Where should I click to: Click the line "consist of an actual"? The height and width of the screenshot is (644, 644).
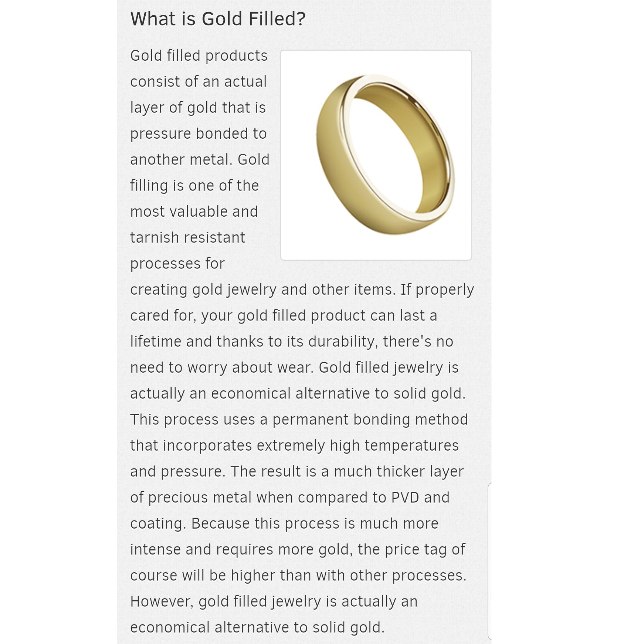pos(198,82)
